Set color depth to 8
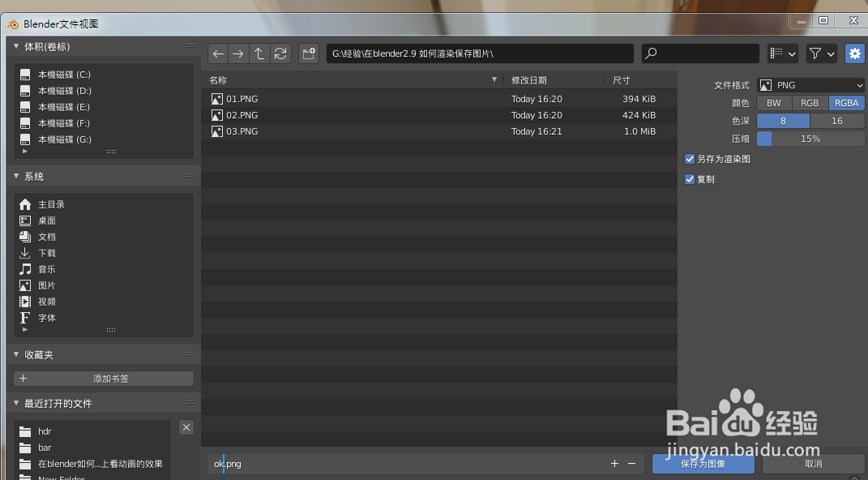 (783, 121)
